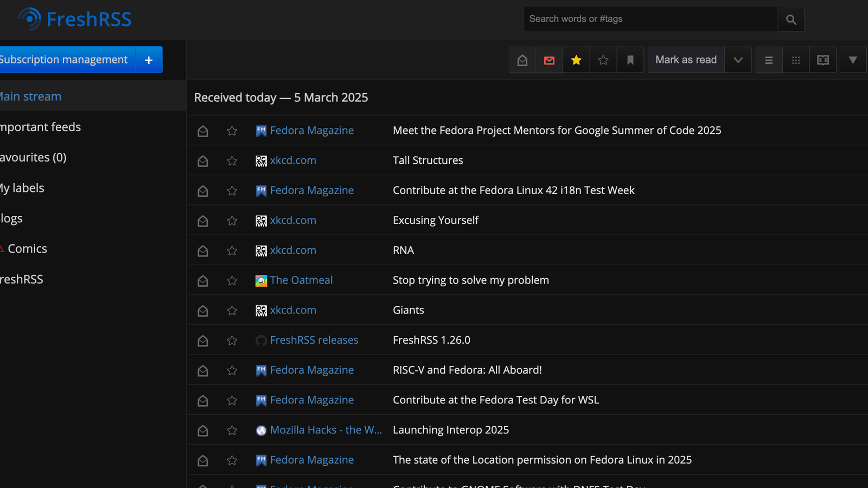
Task: Open article 'RNA'
Action: click(x=404, y=251)
